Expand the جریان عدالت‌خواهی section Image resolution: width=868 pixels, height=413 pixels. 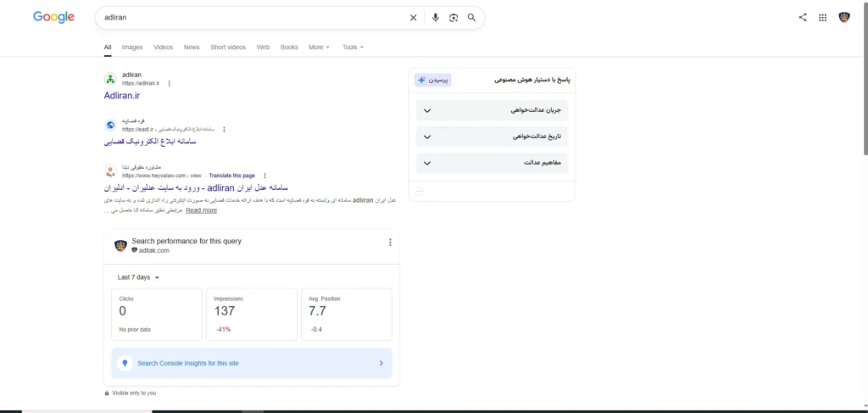tap(492, 110)
